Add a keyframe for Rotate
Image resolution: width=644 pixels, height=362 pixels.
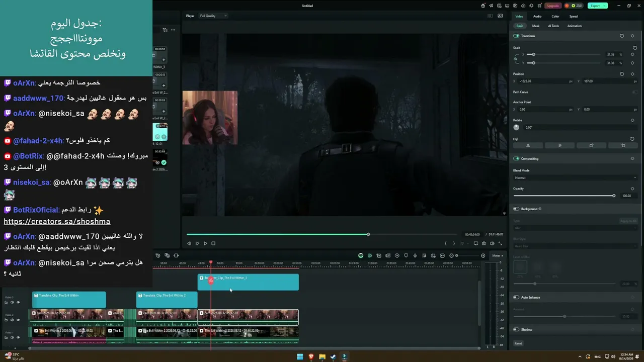pos(632,120)
